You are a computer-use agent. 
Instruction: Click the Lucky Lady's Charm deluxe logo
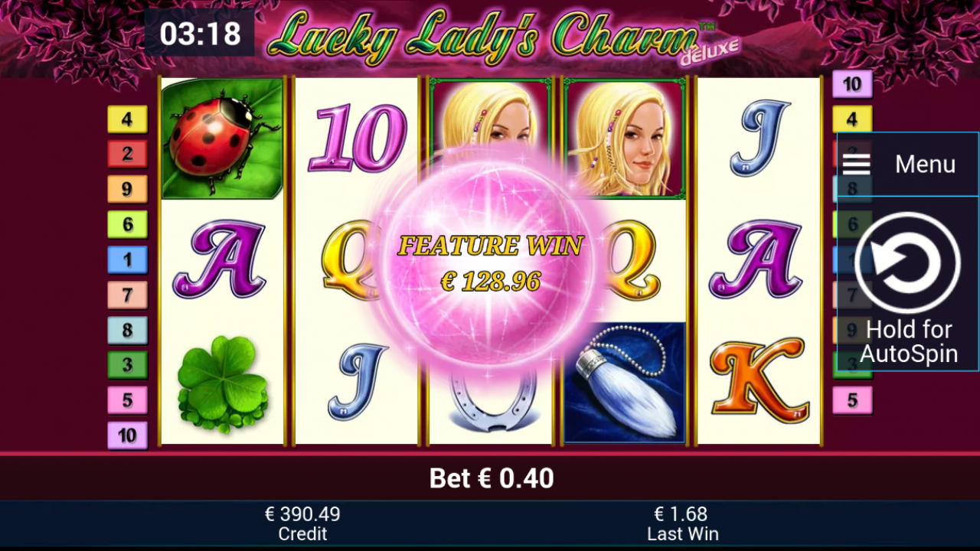[501, 37]
